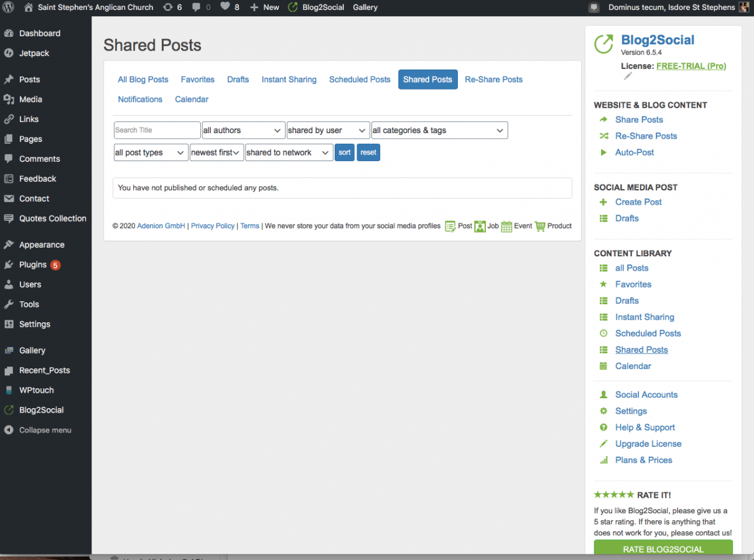Open the comments bubble icon in admin bar

click(x=197, y=7)
